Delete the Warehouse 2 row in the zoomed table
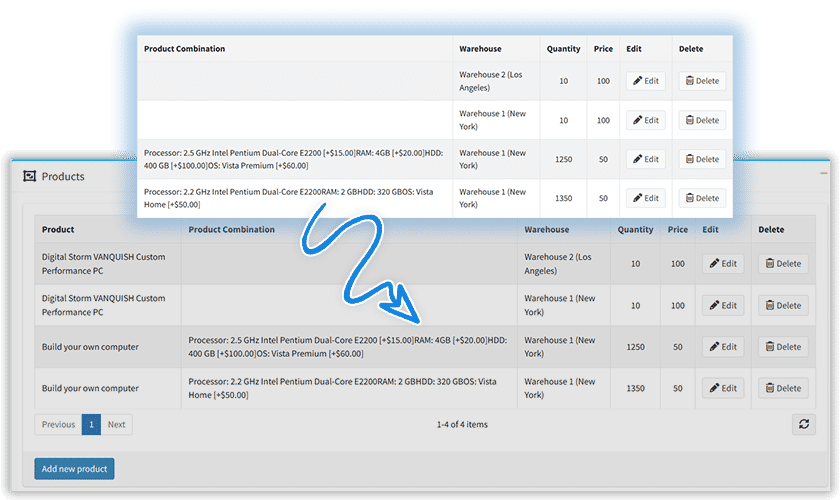 702,81
